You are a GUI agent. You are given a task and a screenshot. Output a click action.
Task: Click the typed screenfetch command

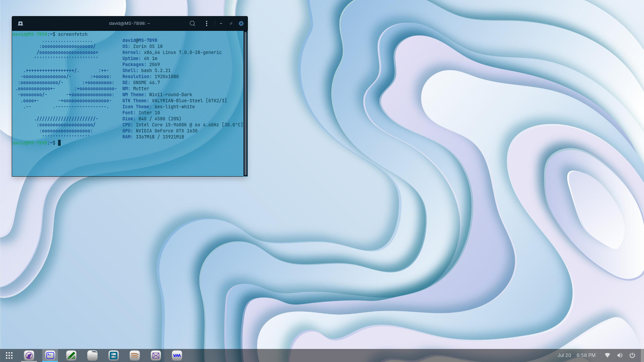pyautogui.click(x=73, y=35)
